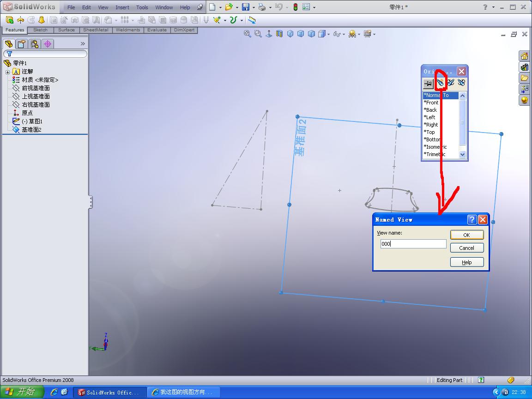Switch to the Sketch tab
Screen dimensions: 532x399
(40, 30)
